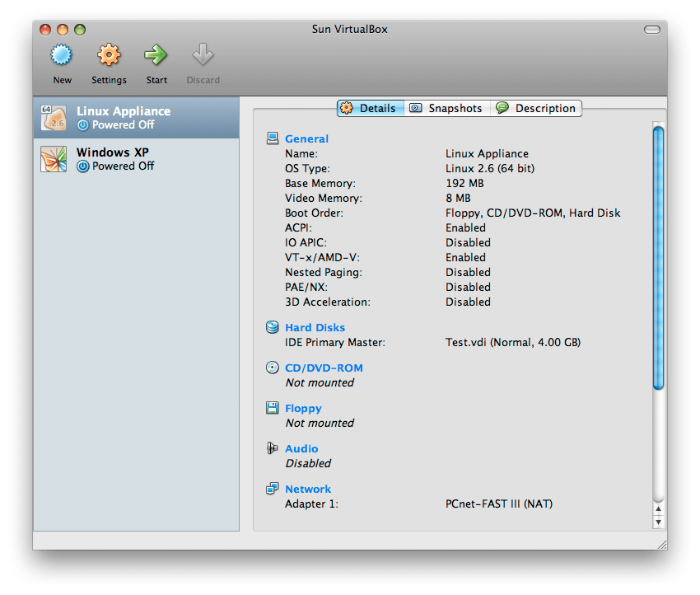The image size is (700, 595).
Task: Select the Linux Appliance OS icon
Action: click(x=54, y=118)
